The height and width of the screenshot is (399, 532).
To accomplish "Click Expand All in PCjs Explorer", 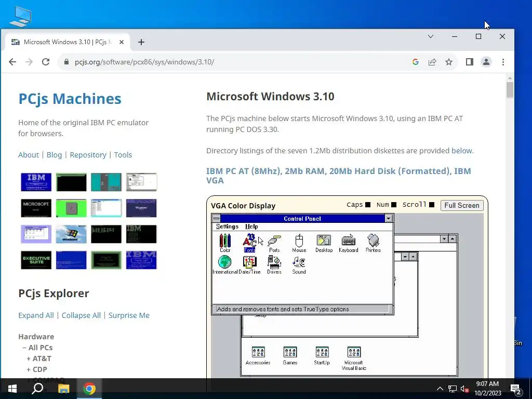I will [36, 315].
